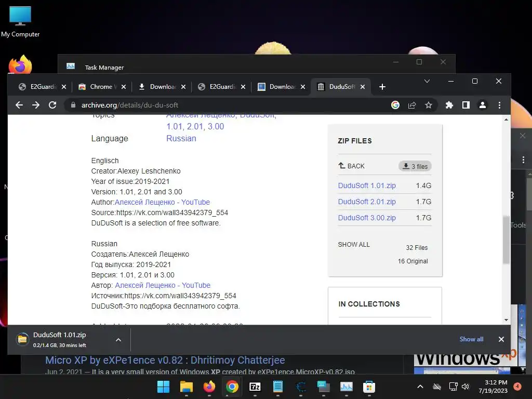
Task: Click the 16 Original text
Action: point(413,261)
